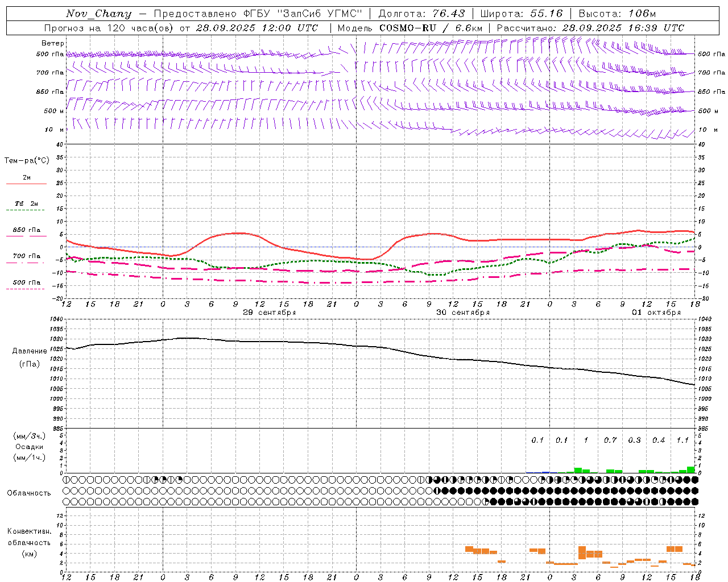Click the 3-hour precipitation value 1.1
The height and width of the screenshot is (582, 728).
[x=682, y=440]
